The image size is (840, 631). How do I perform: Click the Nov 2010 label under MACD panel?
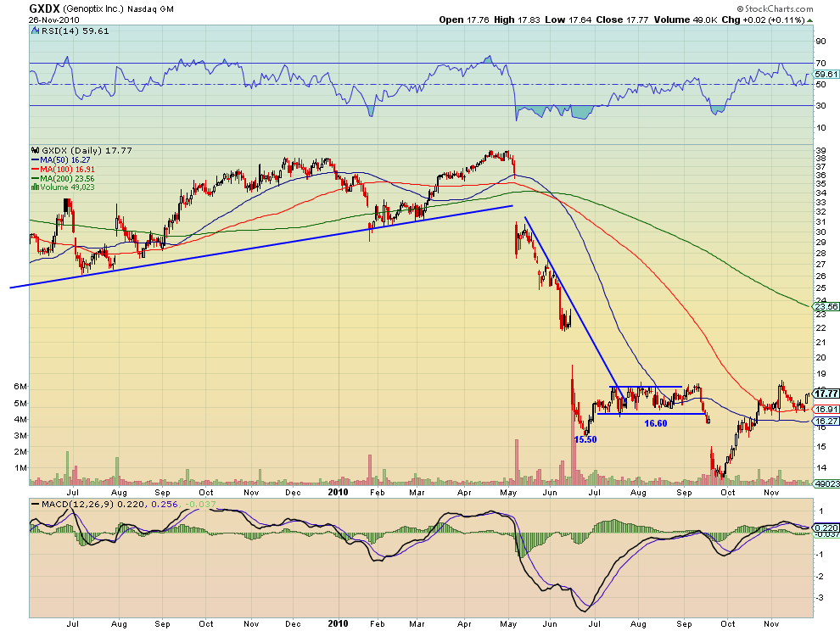[x=771, y=623]
